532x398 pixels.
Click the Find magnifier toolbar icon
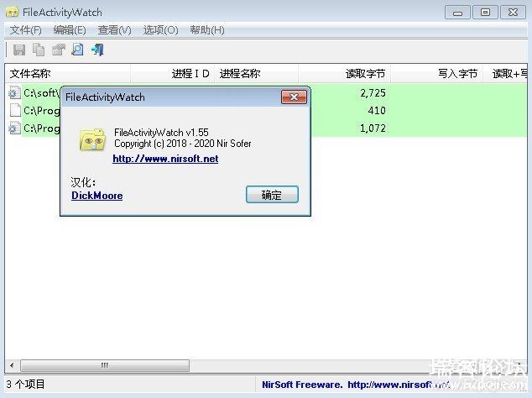pyautogui.click(x=78, y=50)
